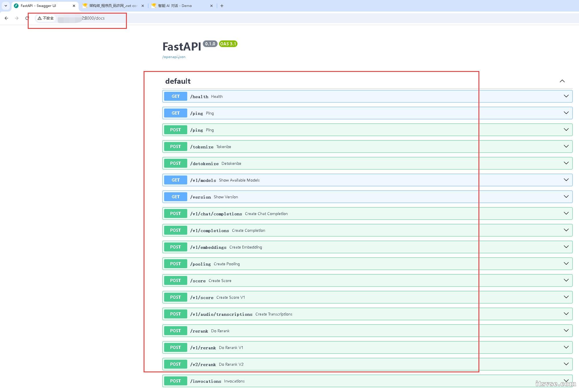Go back with the browser back arrow
This screenshot has width=579, height=392.
point(6,18)
